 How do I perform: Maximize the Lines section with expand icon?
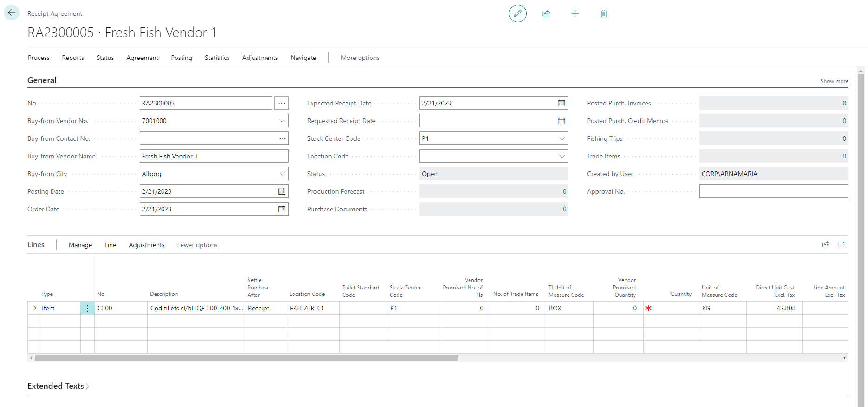point(841,244)
